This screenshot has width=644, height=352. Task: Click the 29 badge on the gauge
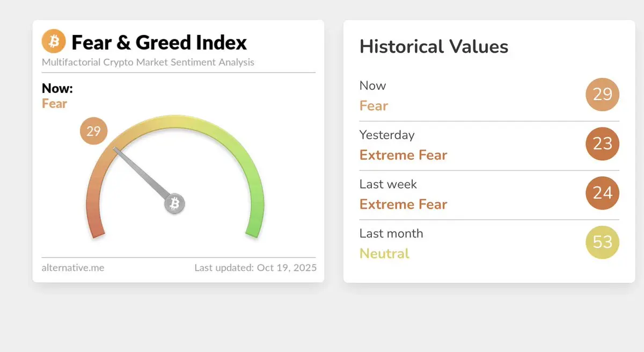94,131
